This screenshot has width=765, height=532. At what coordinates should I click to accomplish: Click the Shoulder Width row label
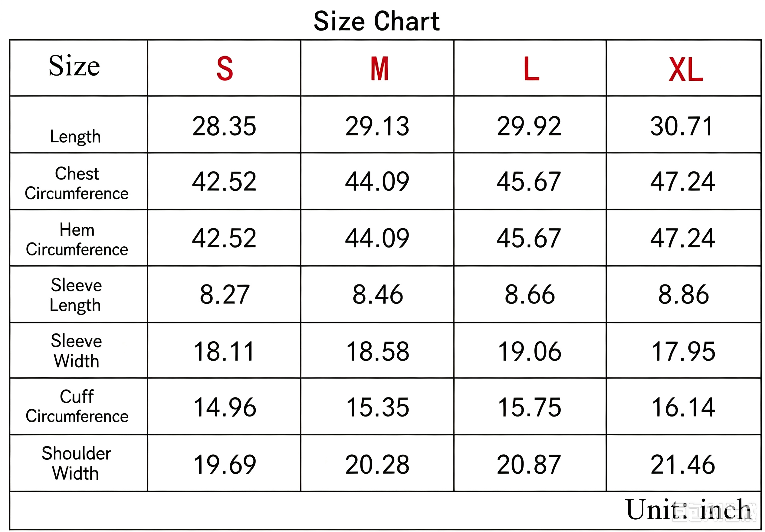(x=76, y=463)
